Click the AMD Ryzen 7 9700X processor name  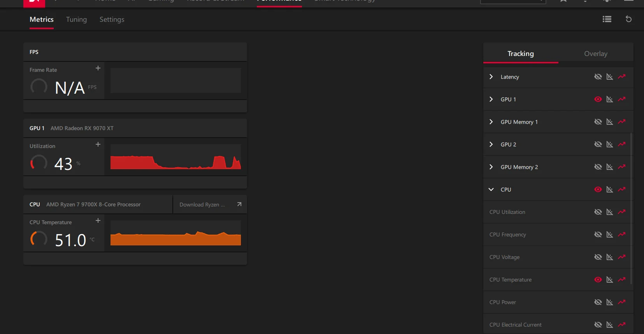93,205
